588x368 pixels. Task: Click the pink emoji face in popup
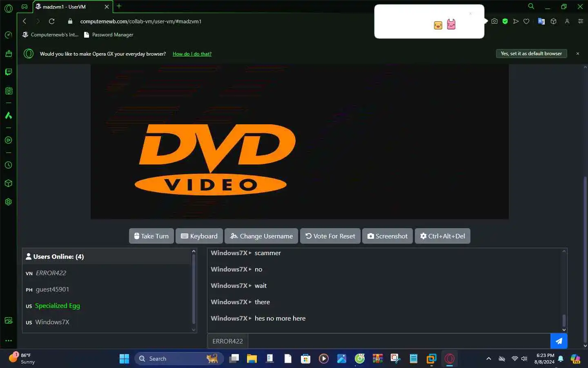click(451, 25)
